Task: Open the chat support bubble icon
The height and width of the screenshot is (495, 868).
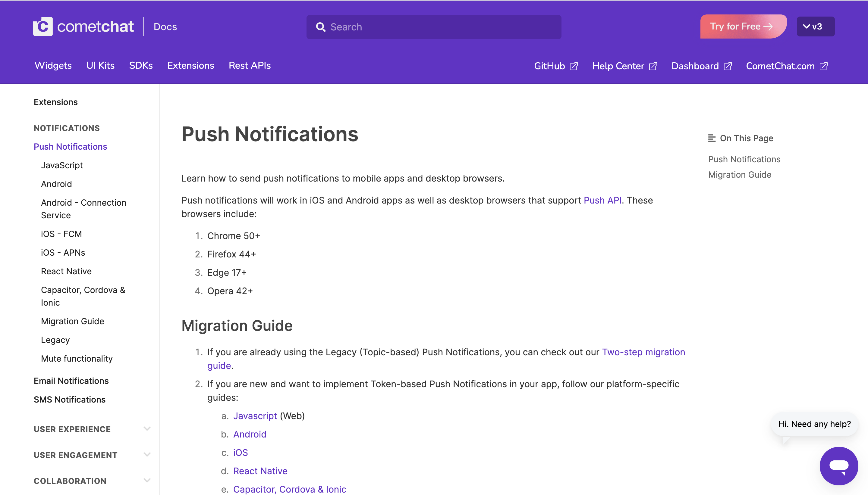Action: click(838, 465)
